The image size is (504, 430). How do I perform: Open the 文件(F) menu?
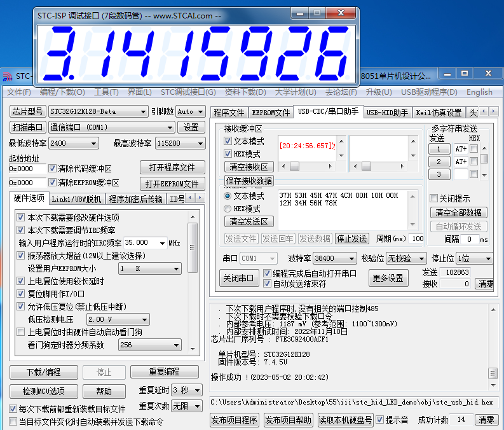coord(19,92)
